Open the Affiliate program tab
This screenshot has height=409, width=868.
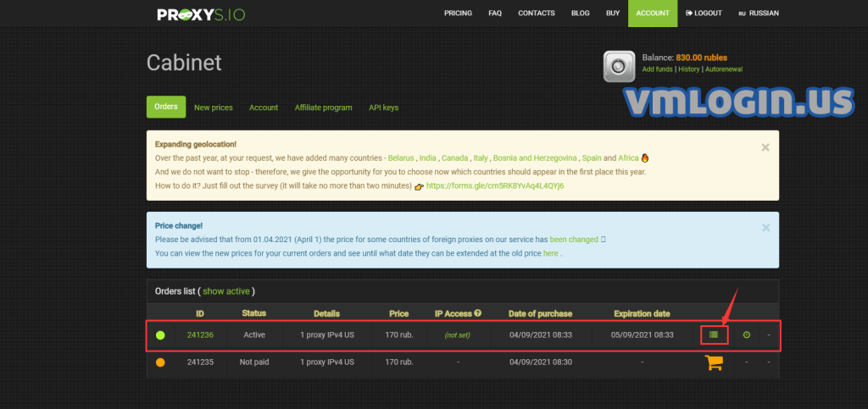click(x=323, y=108)
